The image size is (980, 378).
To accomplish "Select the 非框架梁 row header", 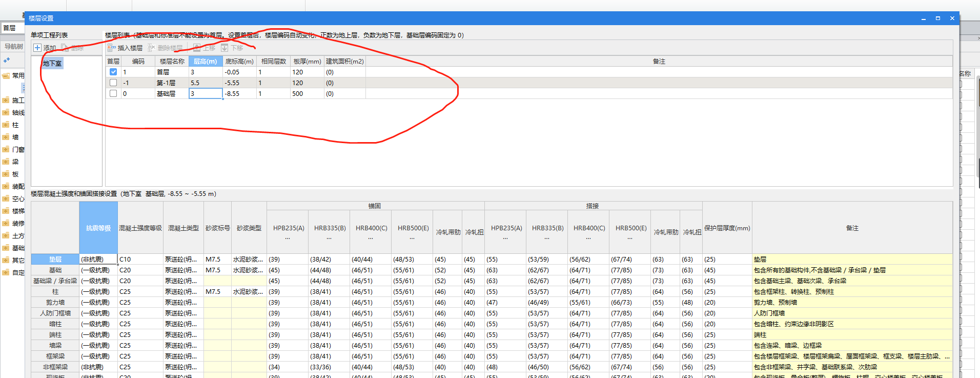I will [x=55, y=367].
